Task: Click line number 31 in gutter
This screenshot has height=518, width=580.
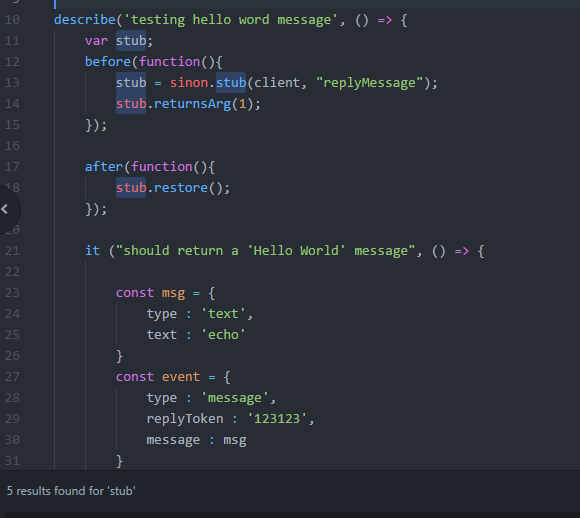Action: coord(12,461)
